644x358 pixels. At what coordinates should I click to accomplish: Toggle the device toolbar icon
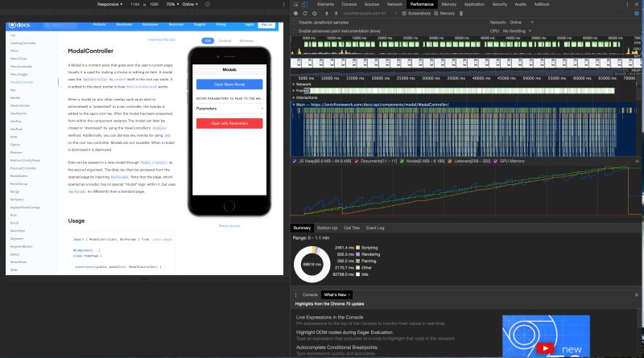[x=305, y=4]
